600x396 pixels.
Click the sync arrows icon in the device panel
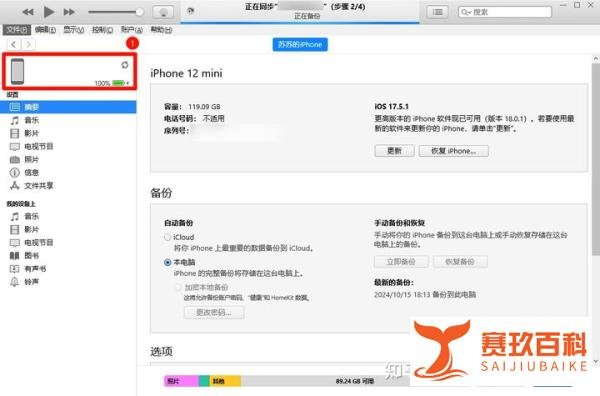[125, 65]
